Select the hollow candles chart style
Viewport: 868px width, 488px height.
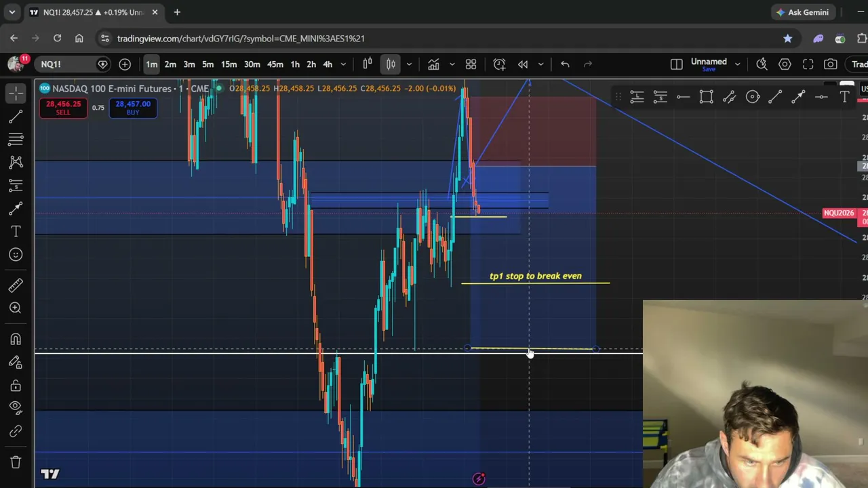tap(368, 64)
